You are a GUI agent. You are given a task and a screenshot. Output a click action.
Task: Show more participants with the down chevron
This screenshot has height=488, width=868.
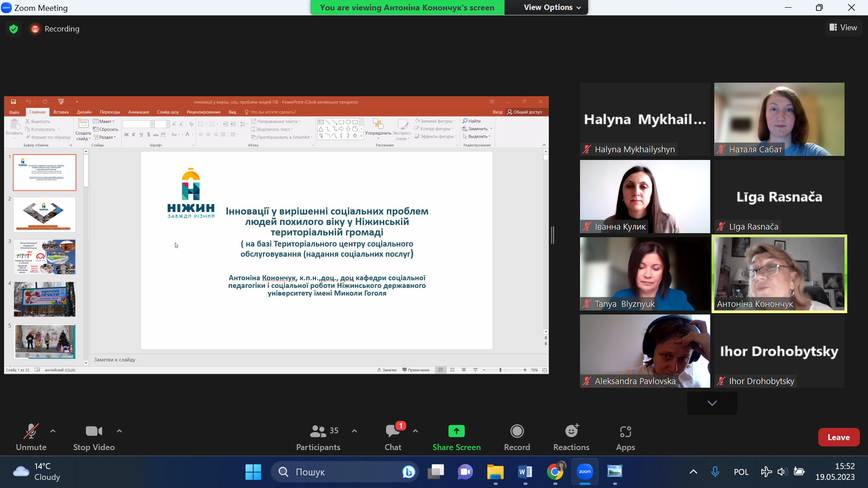point(712,403)
